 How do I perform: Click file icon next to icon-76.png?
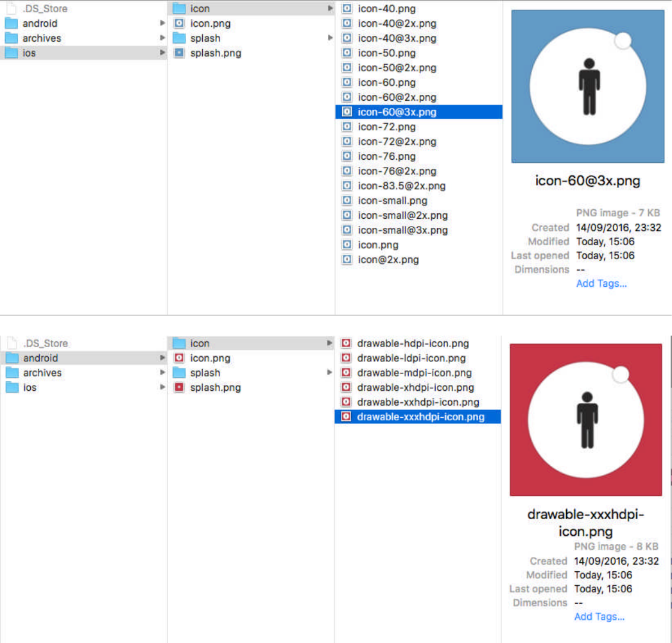(347, 156)
